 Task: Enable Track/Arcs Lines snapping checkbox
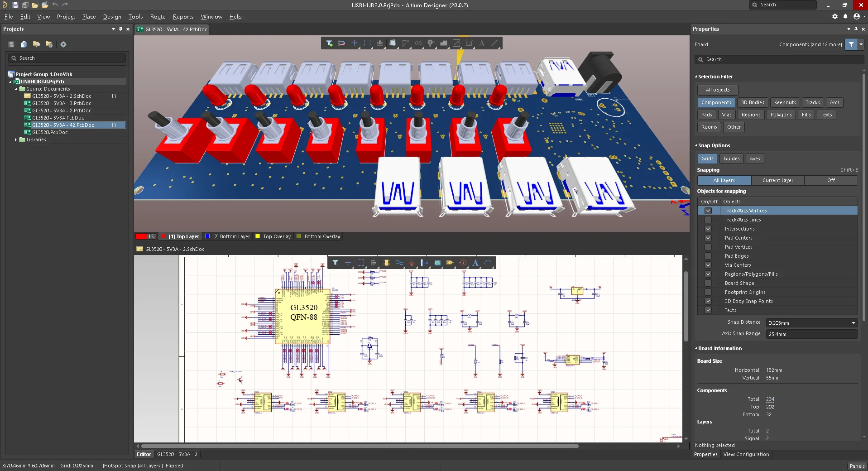point(708,220)
